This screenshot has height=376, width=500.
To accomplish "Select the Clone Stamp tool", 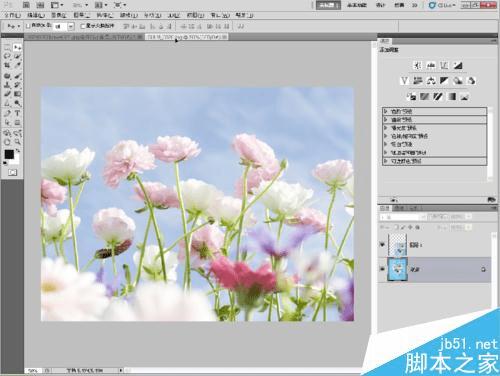I will coord(7,85).
